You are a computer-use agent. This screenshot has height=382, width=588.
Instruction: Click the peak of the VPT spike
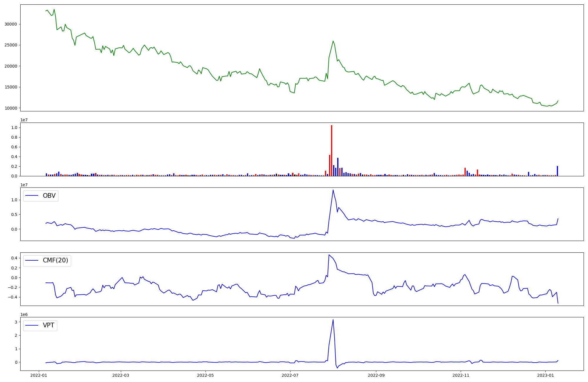pyautogui.click(x=333, y=320)
